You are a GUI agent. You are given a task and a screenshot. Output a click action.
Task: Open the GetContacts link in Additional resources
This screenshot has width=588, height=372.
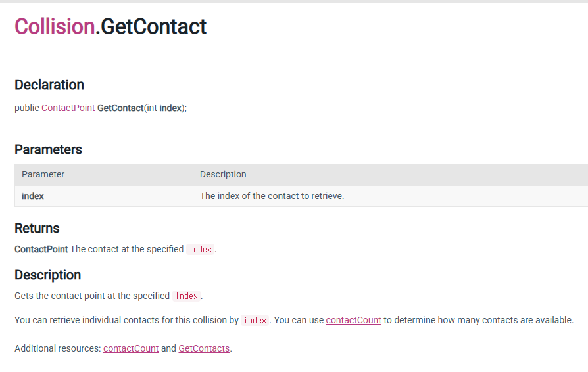[204, 348]
